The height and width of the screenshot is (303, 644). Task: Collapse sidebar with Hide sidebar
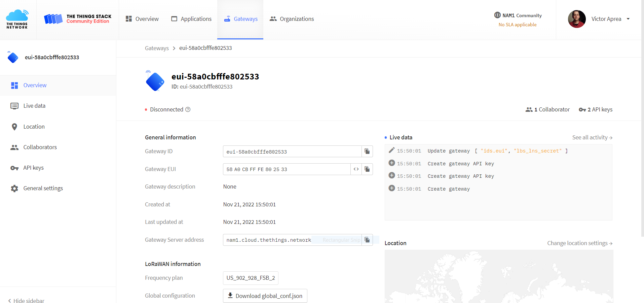26,301
